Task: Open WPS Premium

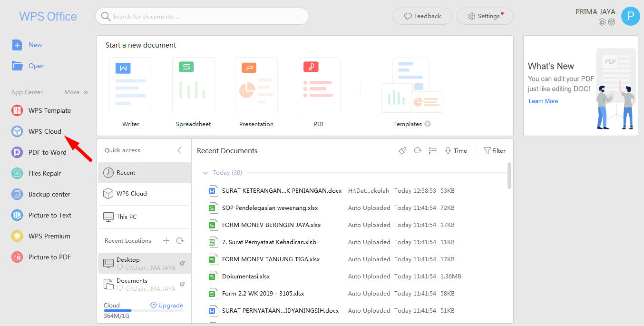Action: tap(41, 236)
